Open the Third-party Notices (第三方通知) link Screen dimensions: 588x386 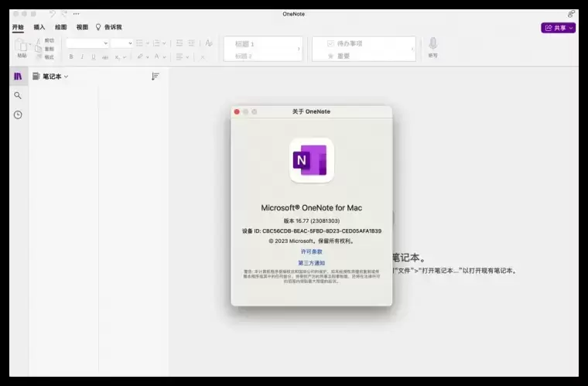311,263
